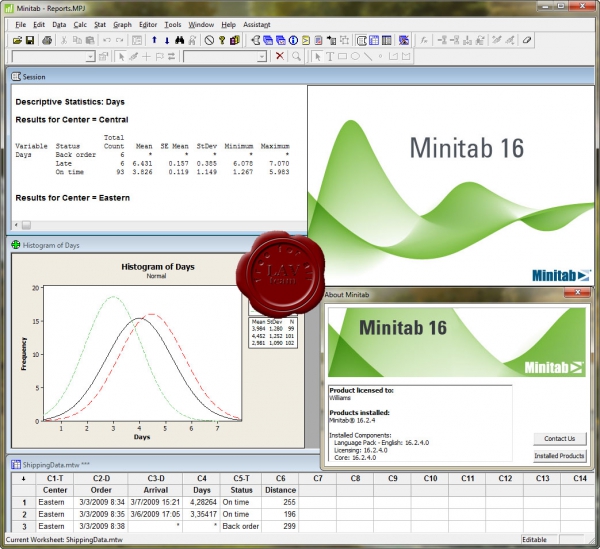This screenshot has width=600, height=549.
Task: Click the Days cell '4,28264'
Action: [202, 502]
